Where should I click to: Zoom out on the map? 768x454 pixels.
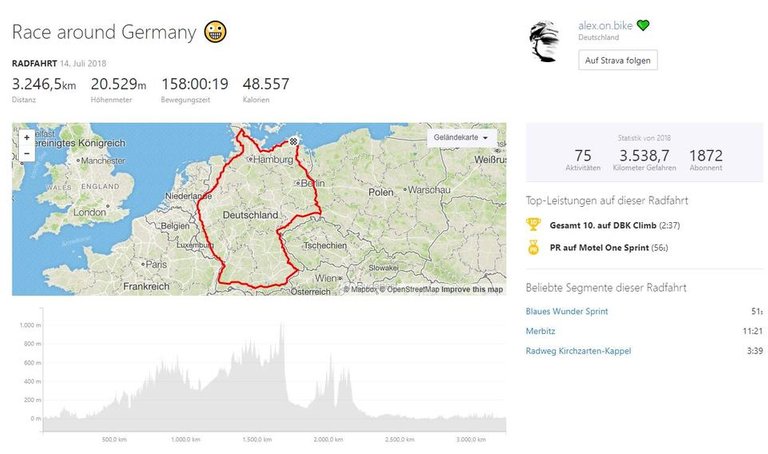(26, 154)
